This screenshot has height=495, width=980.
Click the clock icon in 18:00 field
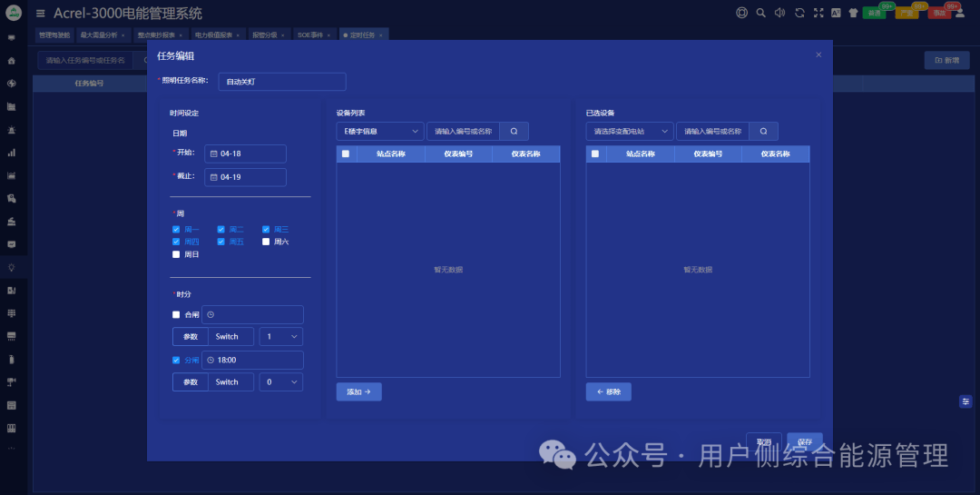pyautogui.click(x=211, y=361)
